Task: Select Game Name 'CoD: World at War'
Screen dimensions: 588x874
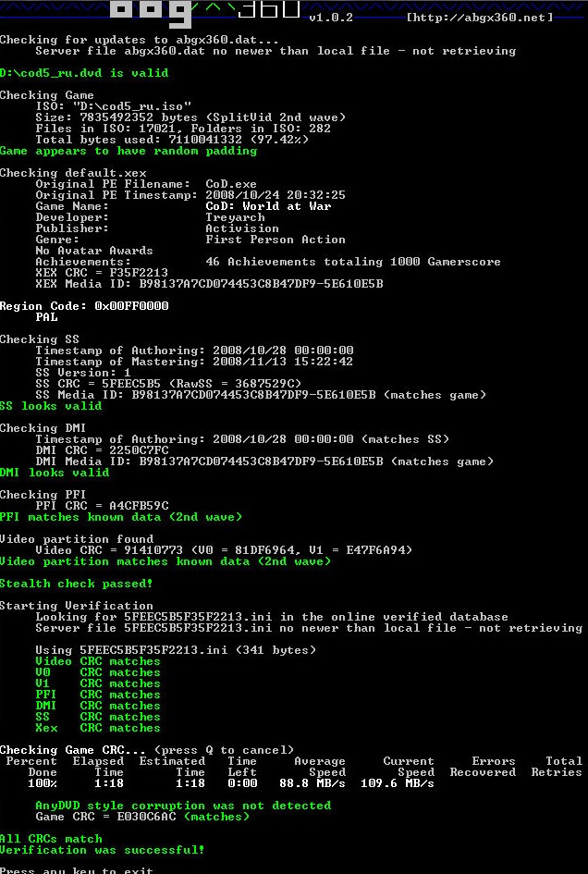Action: pos(268,206)
